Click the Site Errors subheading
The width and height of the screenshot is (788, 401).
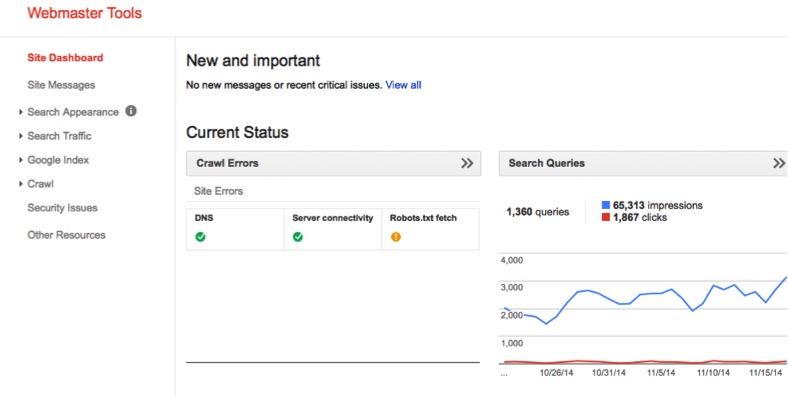tap(219, 191)
